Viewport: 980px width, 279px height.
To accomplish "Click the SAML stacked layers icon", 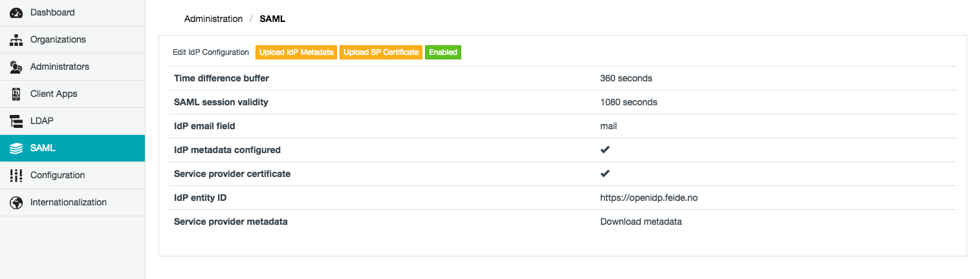I will pyautogui.click(x=17, y=149).
